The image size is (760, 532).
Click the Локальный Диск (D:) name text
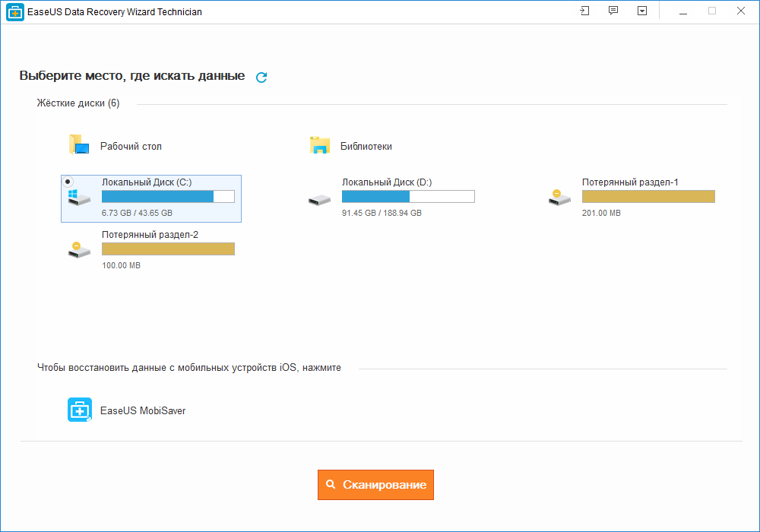click(387, 182)
